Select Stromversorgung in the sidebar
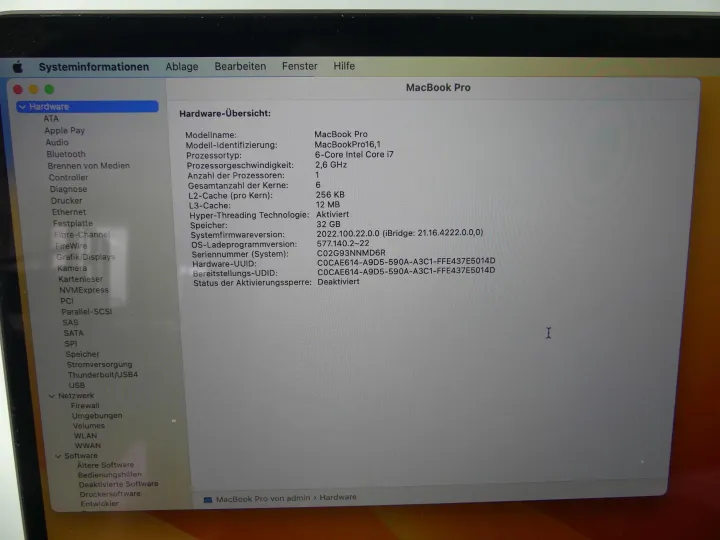The height and width of the screenshot is (540, 720). (x=99, y=365)
